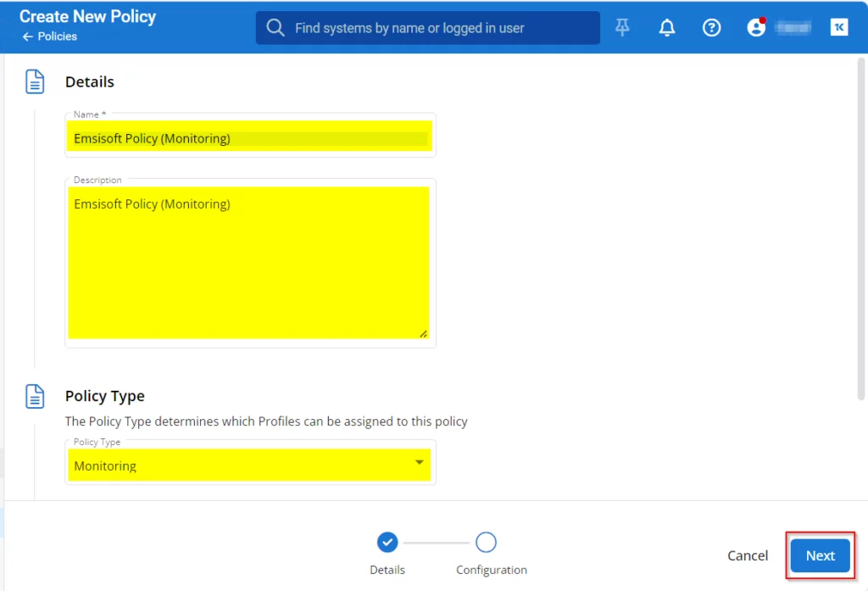Viewport: 868px width, 591px height.
Task: Select the Details step circle
Action: tap(387, 542)
